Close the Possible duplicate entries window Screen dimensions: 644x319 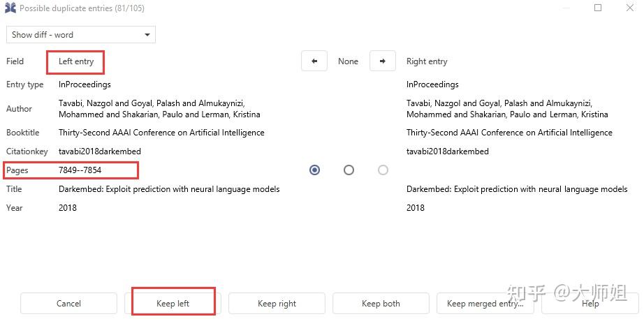click(629, 8)
